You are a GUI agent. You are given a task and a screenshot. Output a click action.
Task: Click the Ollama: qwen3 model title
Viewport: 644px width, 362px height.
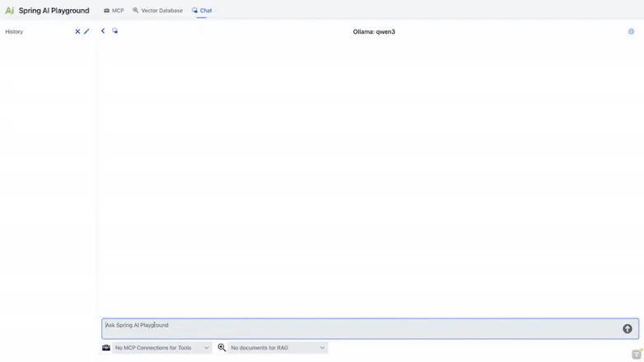pyautogui.click(x=374, y=31)
